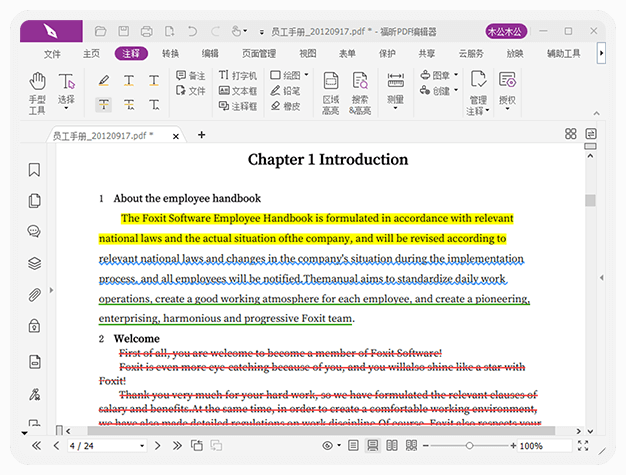
Task: Redo the last action
Action: (x=215, y=31)
